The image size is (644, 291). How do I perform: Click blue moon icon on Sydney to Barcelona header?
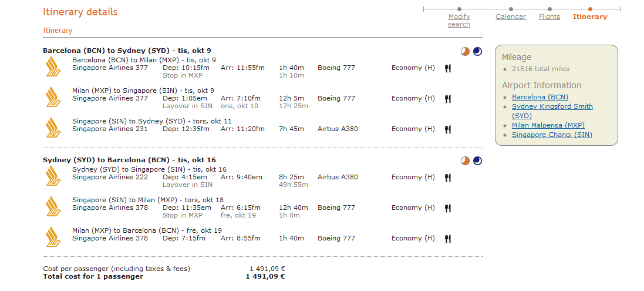[x=477, y=160]
